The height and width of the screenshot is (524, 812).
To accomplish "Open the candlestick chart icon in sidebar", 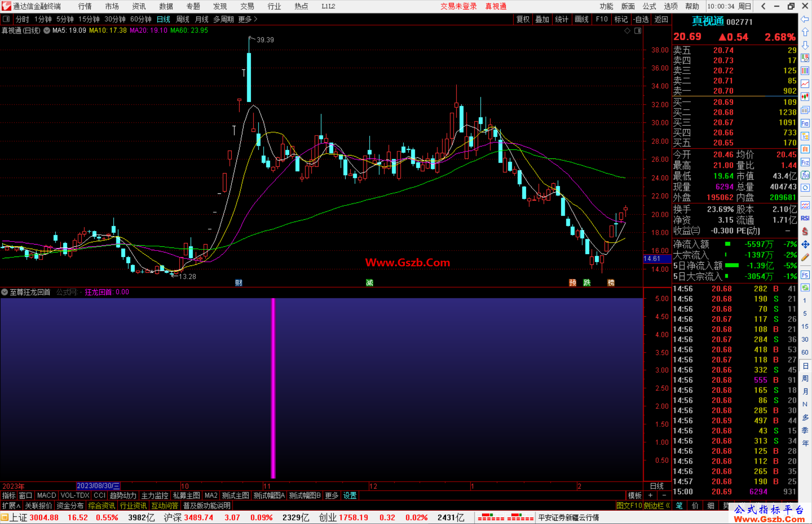I will click(805, 97).
